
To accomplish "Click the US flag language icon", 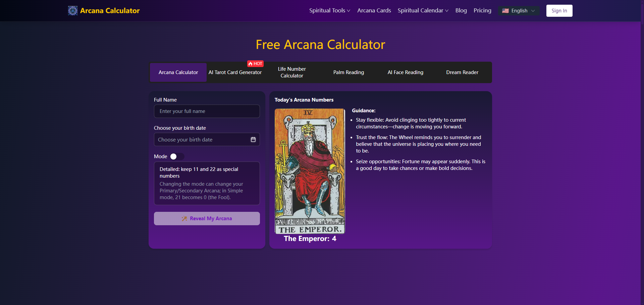I will pos(505,11).
